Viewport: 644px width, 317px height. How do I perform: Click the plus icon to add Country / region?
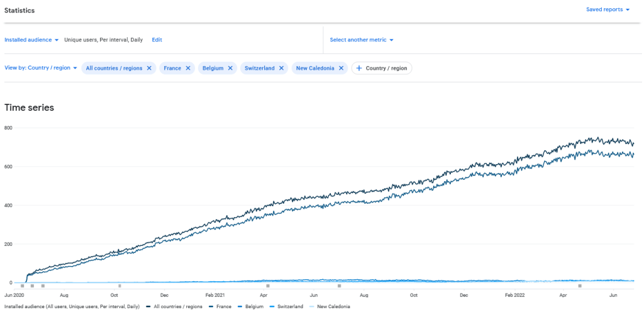[359, 68]
